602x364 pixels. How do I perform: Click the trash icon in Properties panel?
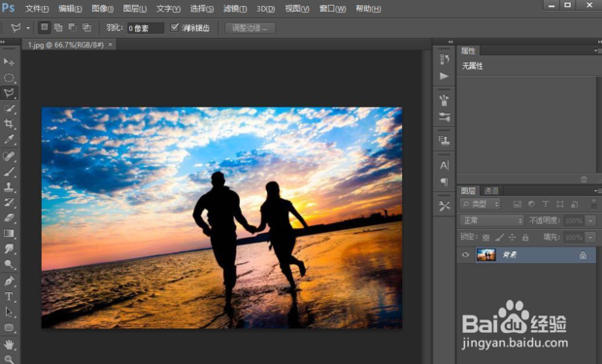pos(584,180)
